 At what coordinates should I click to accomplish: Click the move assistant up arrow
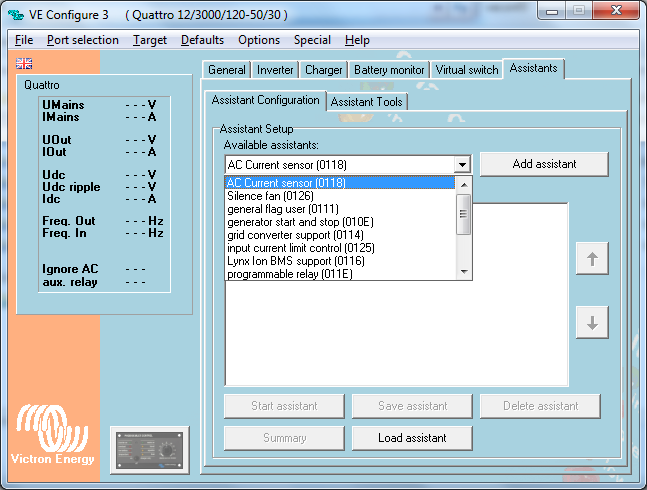click(592, 259)
